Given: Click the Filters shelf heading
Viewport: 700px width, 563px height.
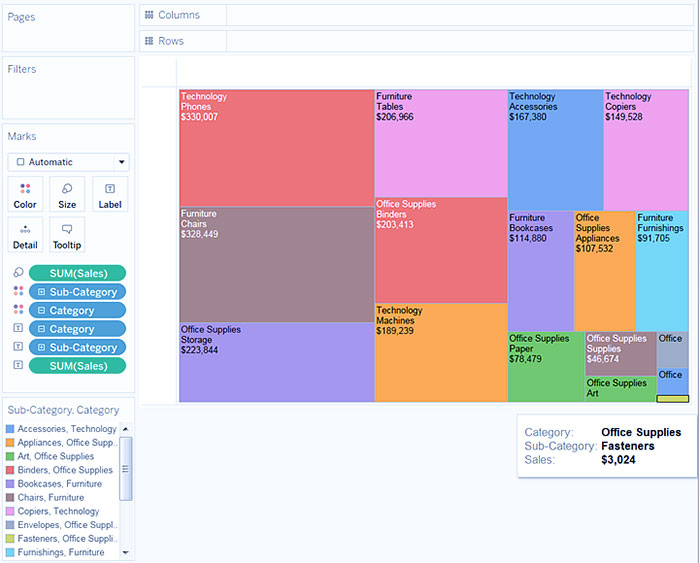Looking at the screenshot, I should [22, 69].
